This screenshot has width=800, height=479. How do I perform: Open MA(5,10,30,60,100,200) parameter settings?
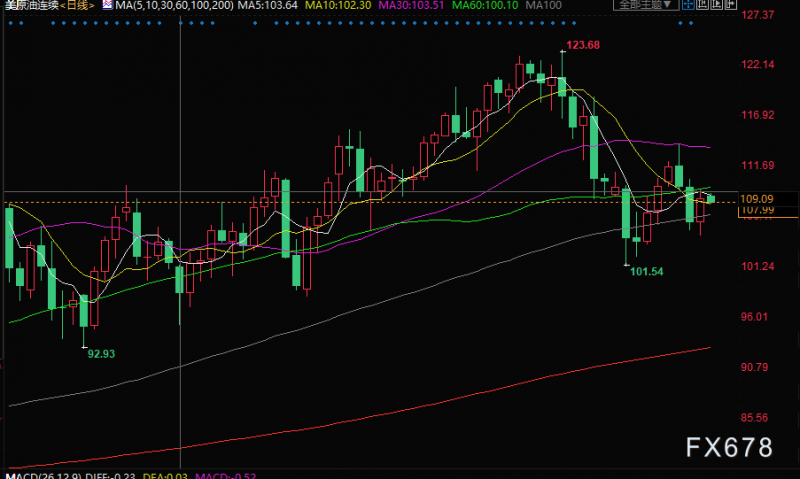click(174, 6)
